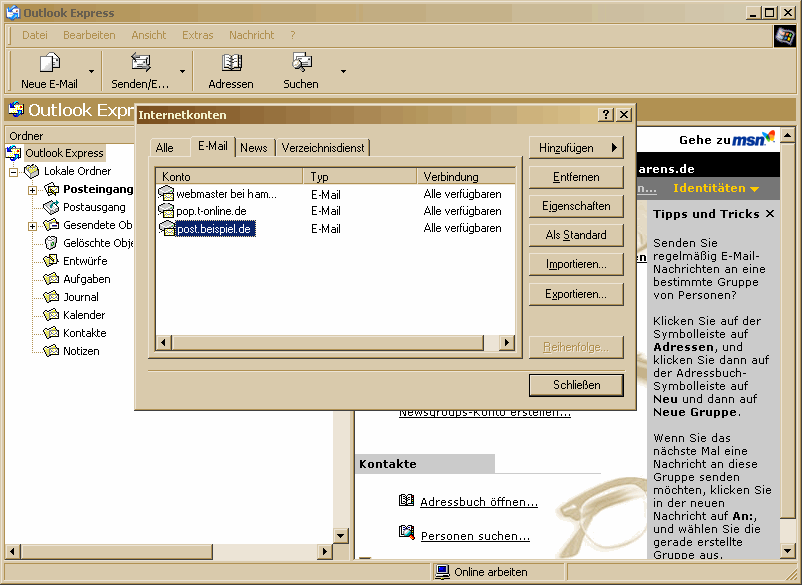The width and height of the screenshot is (802, 585).
Task: Click the Suchen toolbar icon
Action: (301, 63)
